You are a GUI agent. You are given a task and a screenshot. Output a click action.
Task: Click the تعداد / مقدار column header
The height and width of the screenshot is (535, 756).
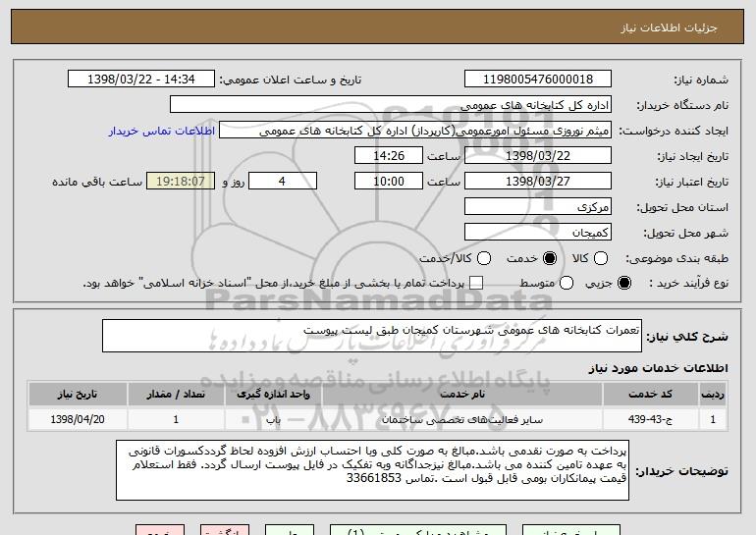pos(176,395)
